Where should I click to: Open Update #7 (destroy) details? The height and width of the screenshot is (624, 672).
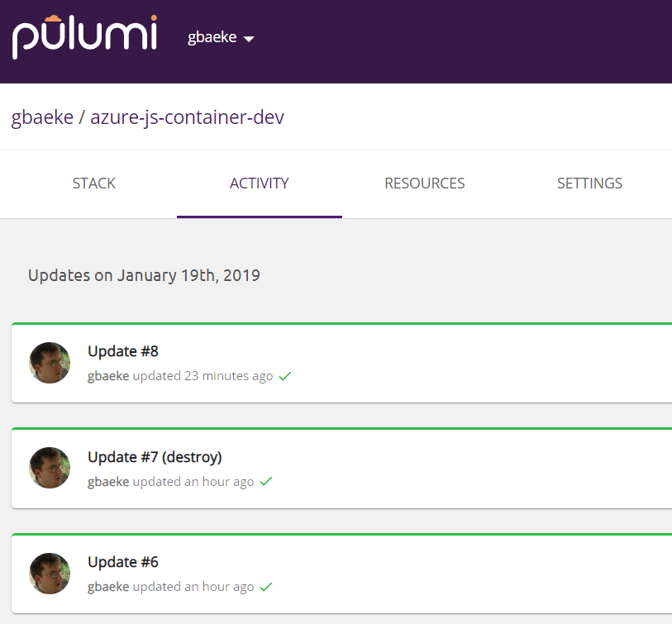pyautogui.click(x=155, y=457)
